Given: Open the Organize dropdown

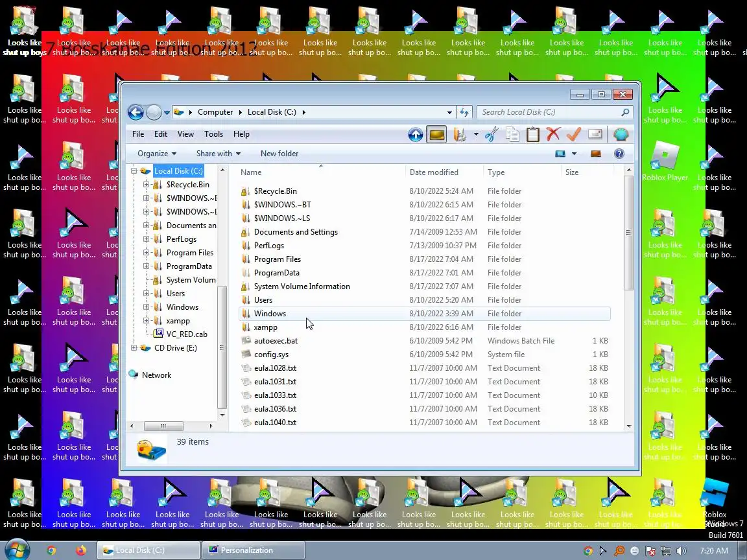Looking at the screenshot, I should (157, 154).
